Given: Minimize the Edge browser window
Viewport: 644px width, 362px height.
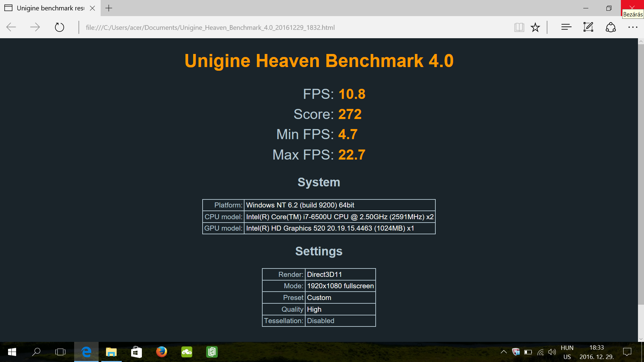Looking at the screenshot, I should [586, 8].
